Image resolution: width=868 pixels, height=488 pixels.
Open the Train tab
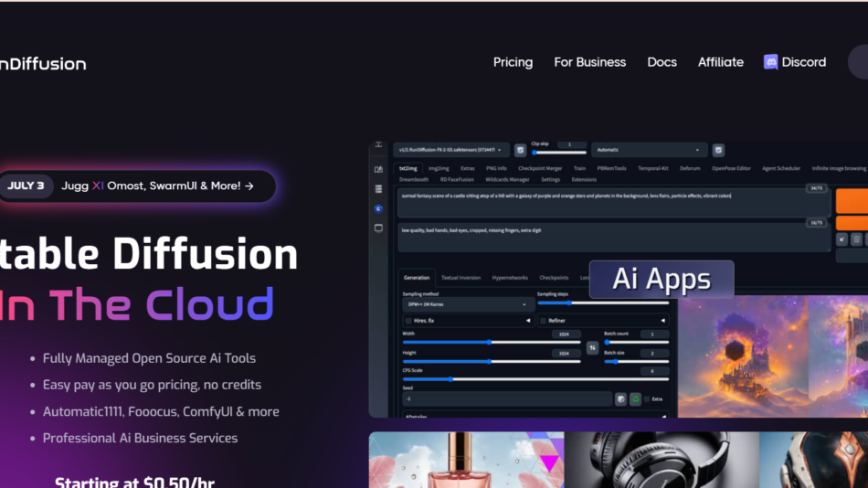pos(579,168)
